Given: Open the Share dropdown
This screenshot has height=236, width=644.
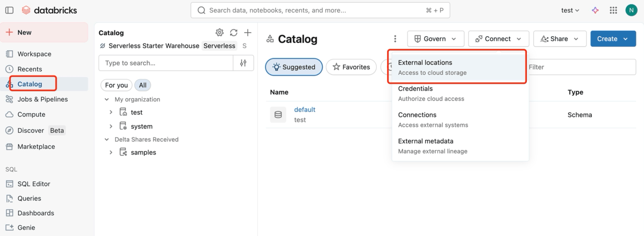Looking at the screenshot, I should (x=560, y=39).
